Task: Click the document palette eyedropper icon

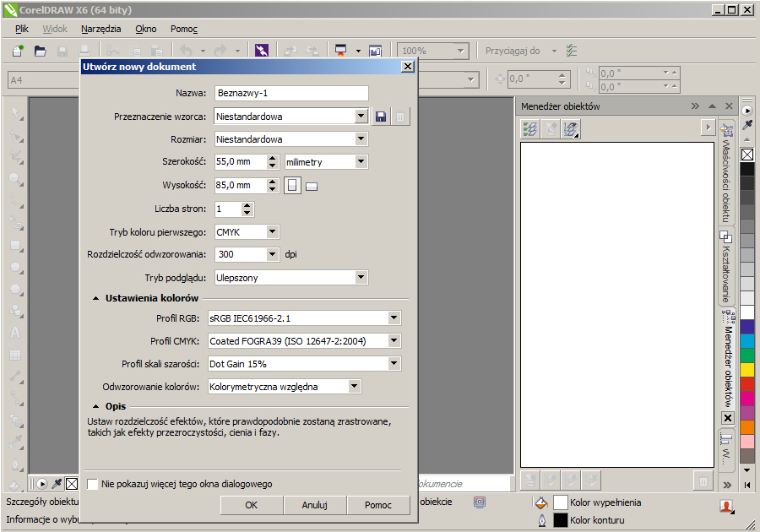Action: 57,484
